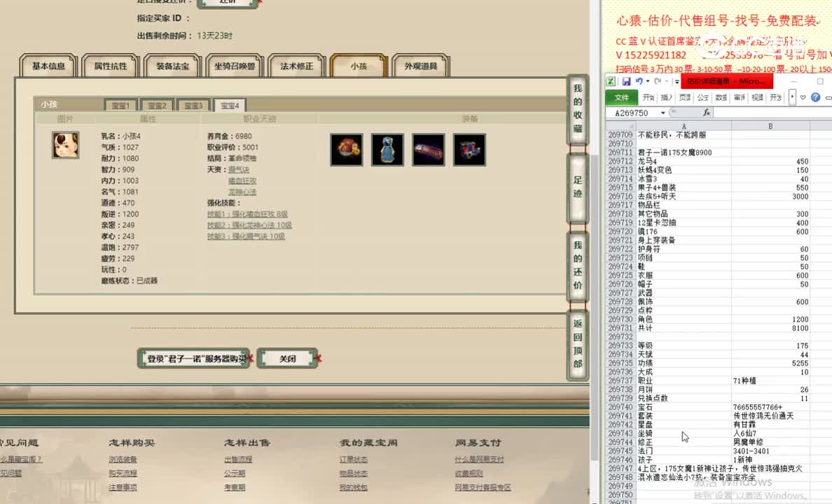Undo the last action in Excel

click(639, 81)
